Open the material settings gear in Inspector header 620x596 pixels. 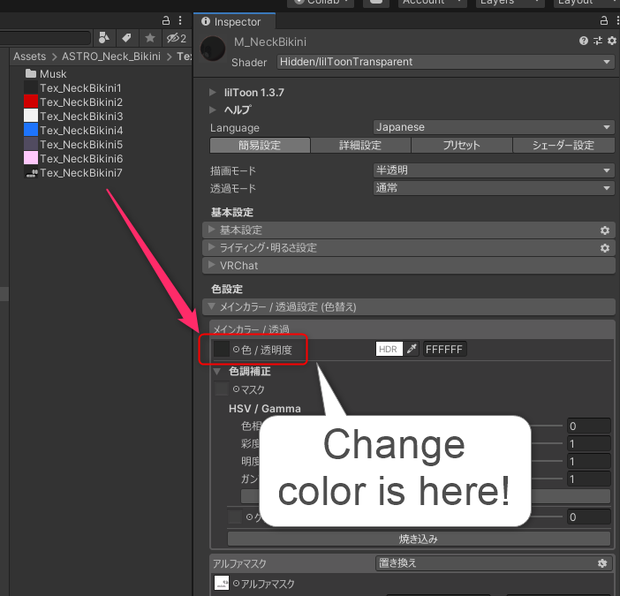tap(612, 41)
